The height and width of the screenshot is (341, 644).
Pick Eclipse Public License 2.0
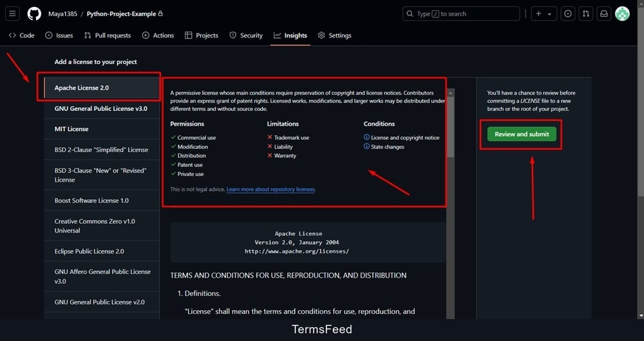tap(89, 251)
